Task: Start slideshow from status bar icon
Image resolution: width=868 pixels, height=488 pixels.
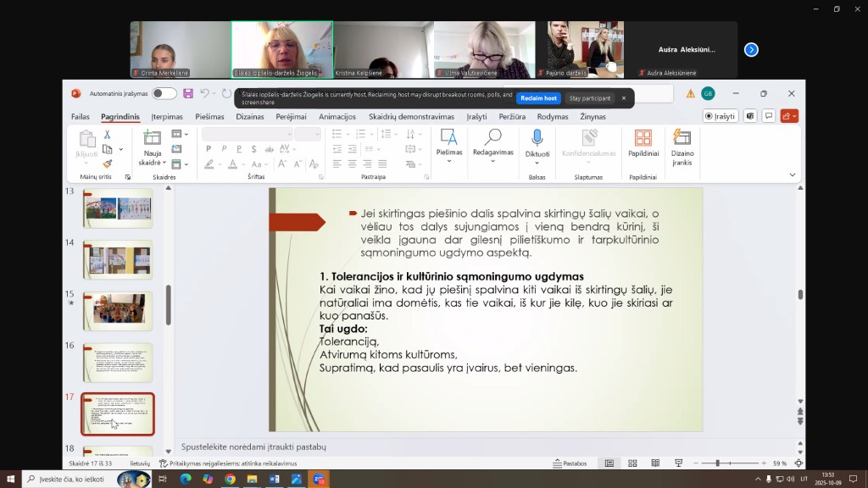Action: 678,463
